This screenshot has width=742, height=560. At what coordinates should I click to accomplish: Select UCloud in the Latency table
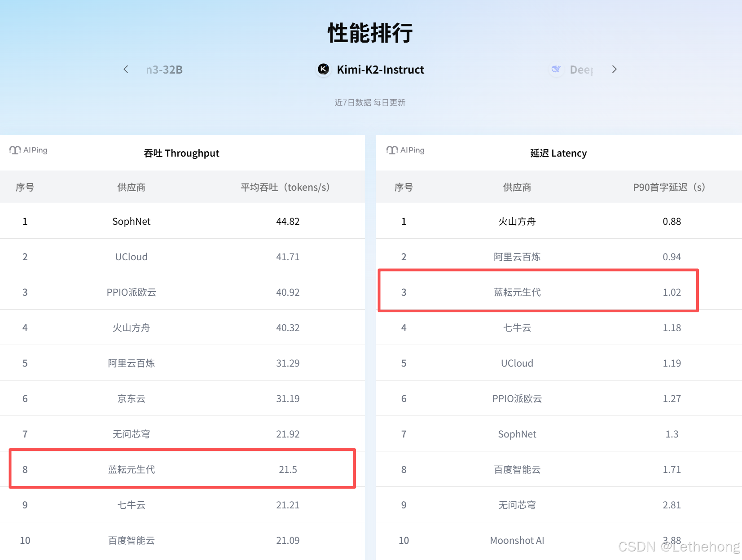point(517,363)
